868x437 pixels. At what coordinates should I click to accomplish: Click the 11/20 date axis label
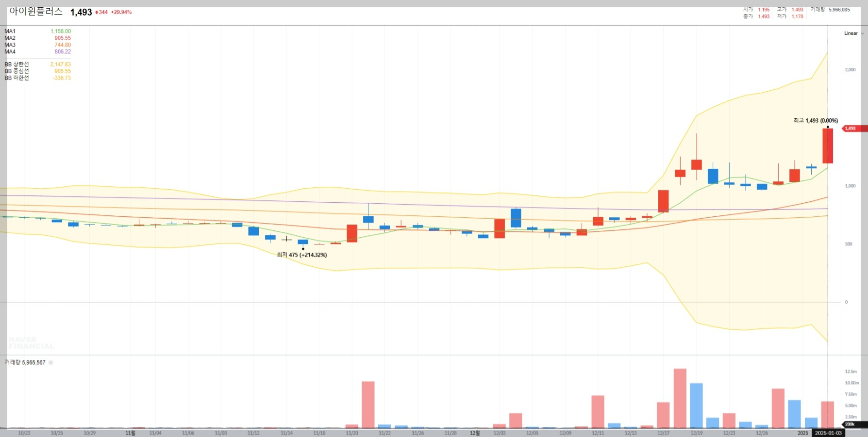pos(352,433)
